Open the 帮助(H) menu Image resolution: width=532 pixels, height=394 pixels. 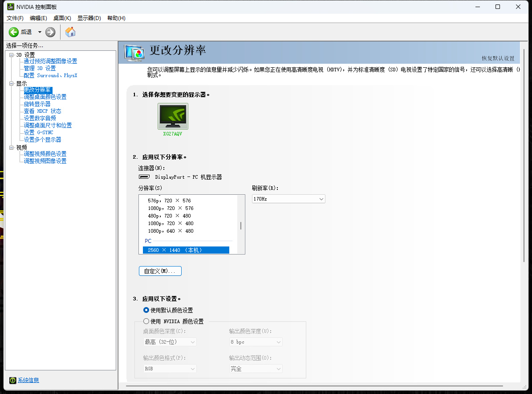coord(116,18)
